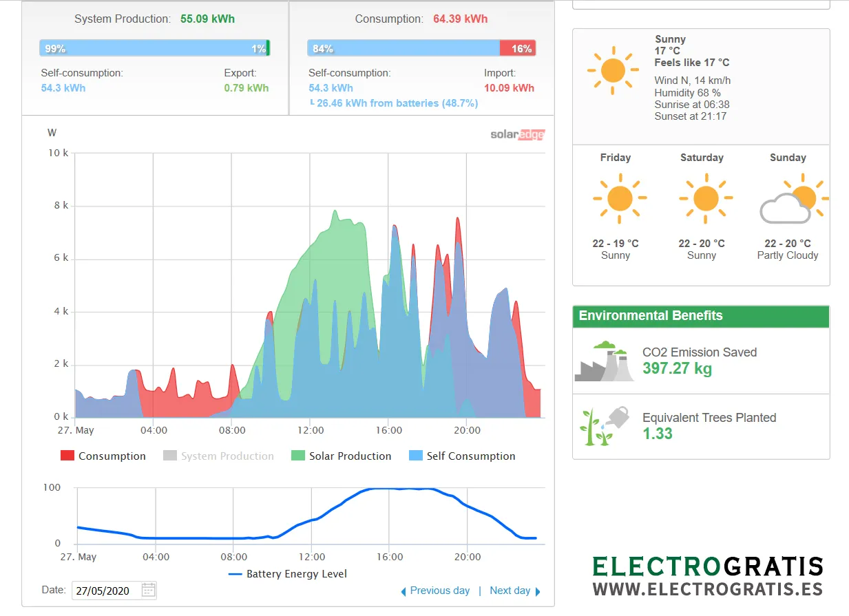849x616 pixels.
Task: Click the current weather sunny icon
Action: 612,71
